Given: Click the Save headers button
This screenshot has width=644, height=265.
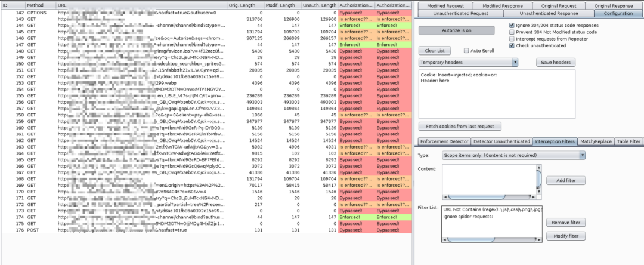Looking at the screenshot, I should pyautogui.click(x=556, y=63).
